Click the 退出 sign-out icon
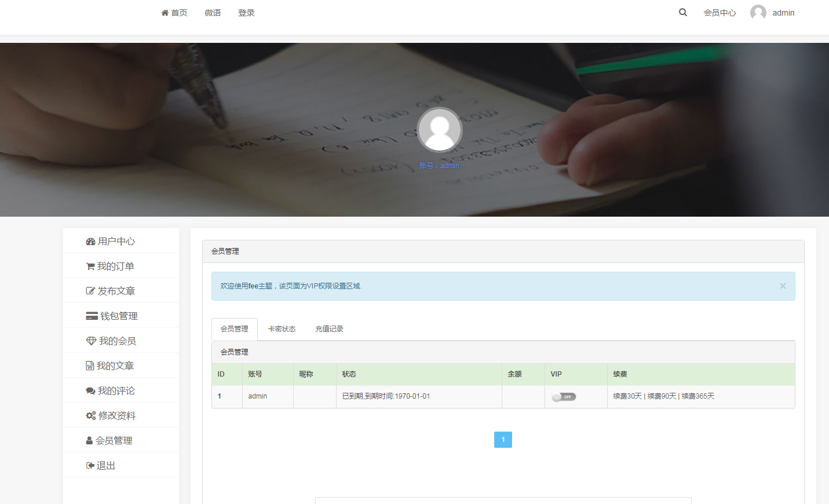 tap(90, 466)
